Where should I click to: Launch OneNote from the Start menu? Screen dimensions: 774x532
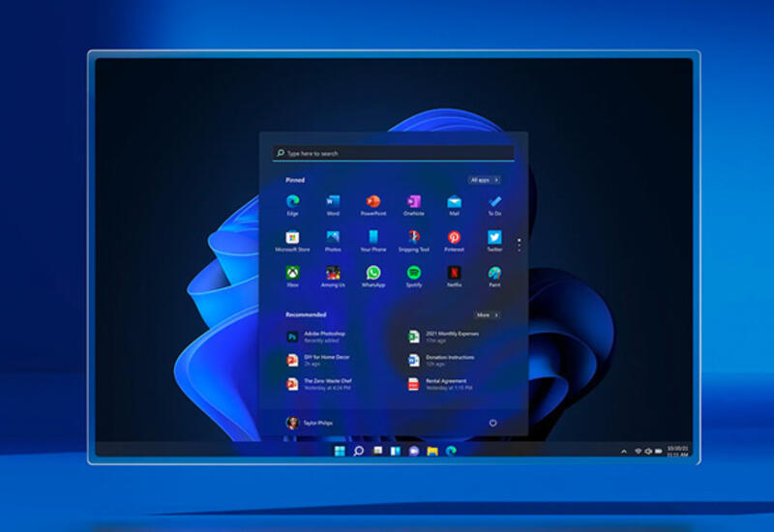(x=414, y=205)
